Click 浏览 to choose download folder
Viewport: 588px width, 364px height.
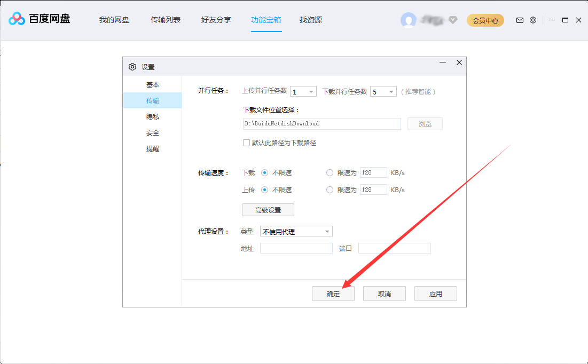coord(425,123)
